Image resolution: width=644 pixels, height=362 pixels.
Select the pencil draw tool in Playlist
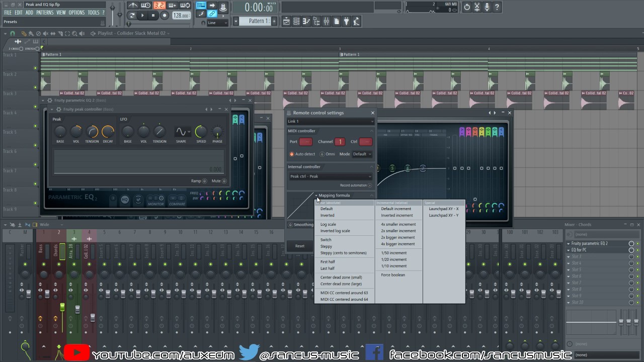[x=24, y=34]
